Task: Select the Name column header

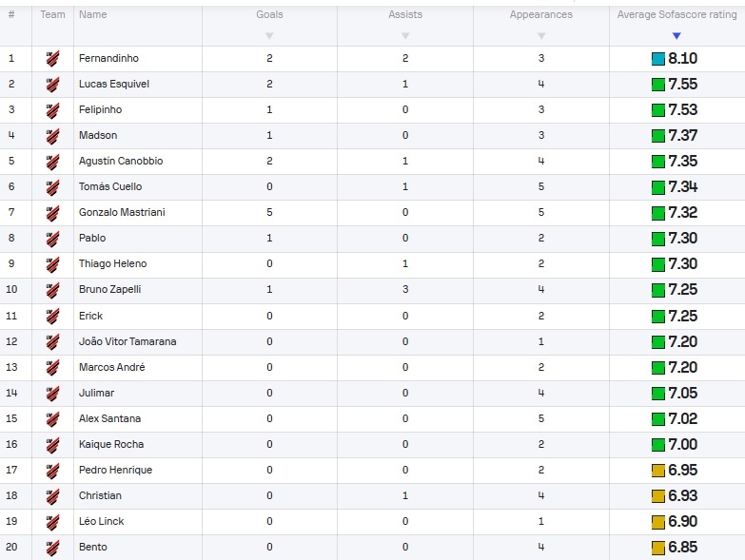Action: pyautogui.click(x=92, y=14)
